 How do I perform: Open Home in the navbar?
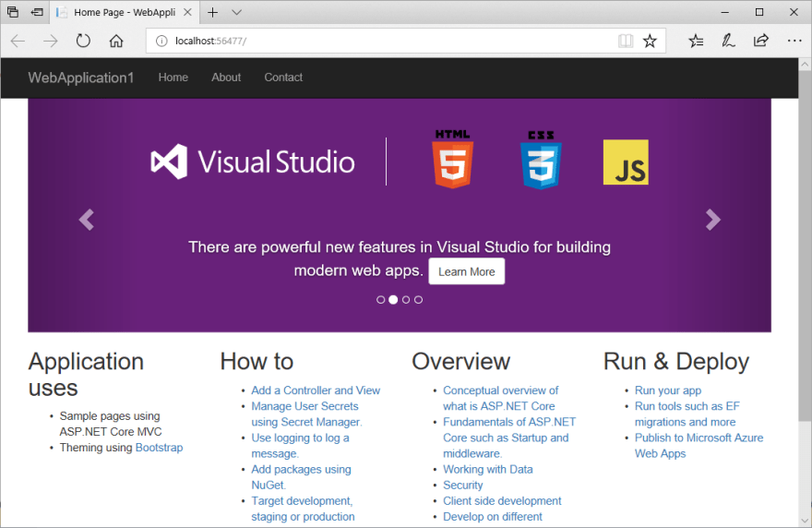point(173,78)
